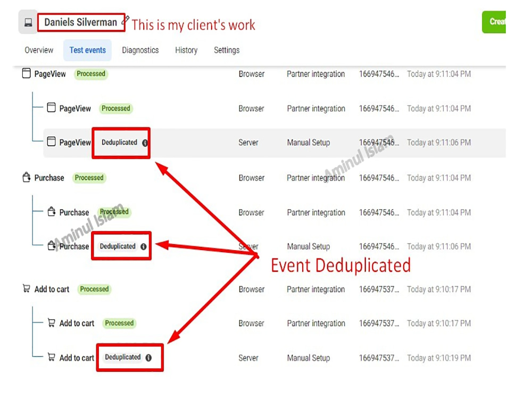Click Browser in the nested Add to cart row
The image size is (532, 399).
252,323
